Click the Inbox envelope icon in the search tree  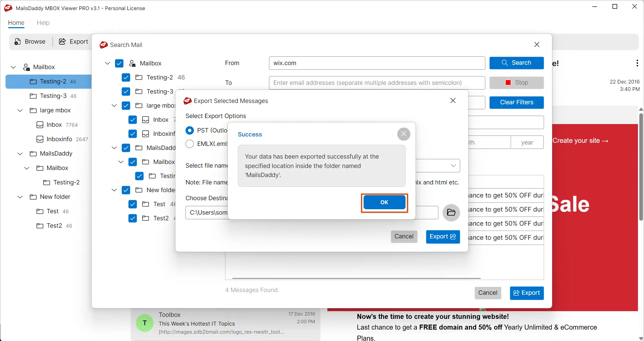145,120
